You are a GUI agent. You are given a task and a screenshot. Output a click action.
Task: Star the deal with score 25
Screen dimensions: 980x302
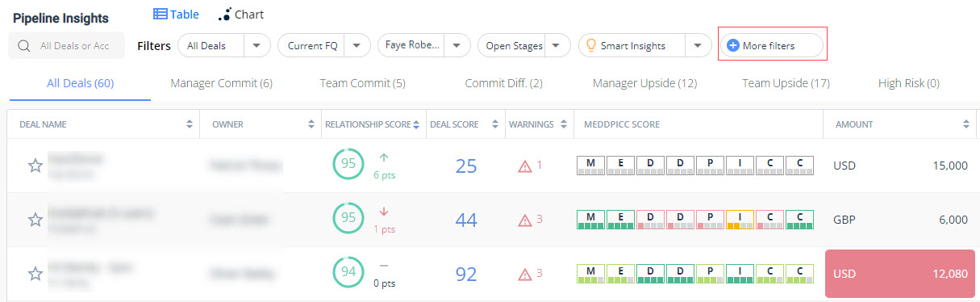pos(35,166)
